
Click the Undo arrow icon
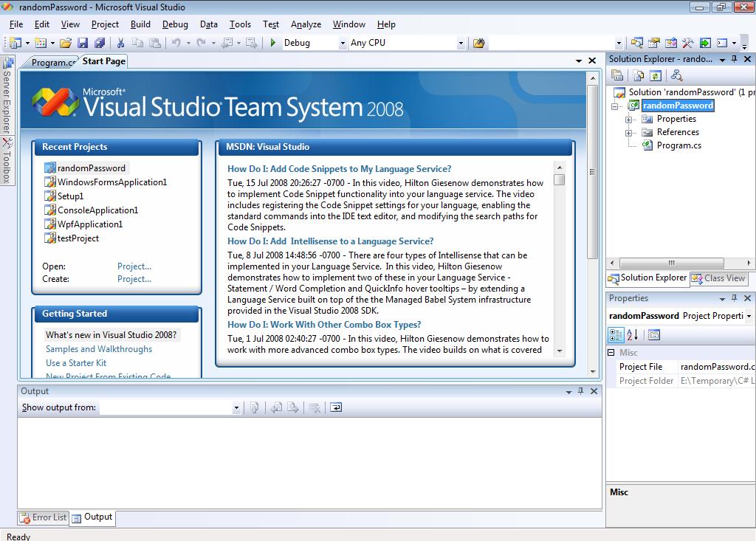(176, 43)
